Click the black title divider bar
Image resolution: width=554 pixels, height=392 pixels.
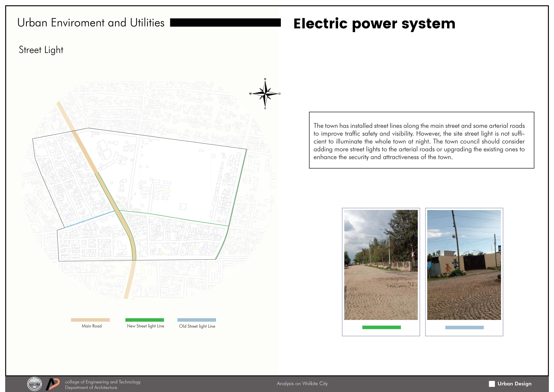[225, 22]
